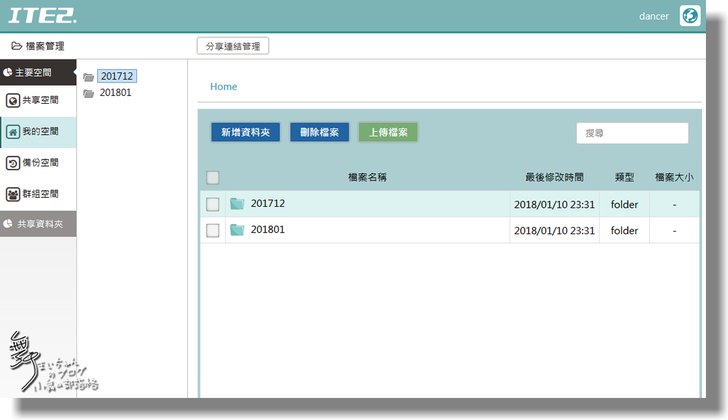Click the ITE2 logo
The image size is (728, 420).
[x=41, y=16]
